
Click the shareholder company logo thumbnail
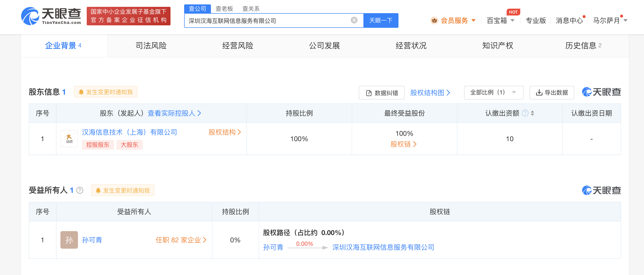tap(69, 139)
